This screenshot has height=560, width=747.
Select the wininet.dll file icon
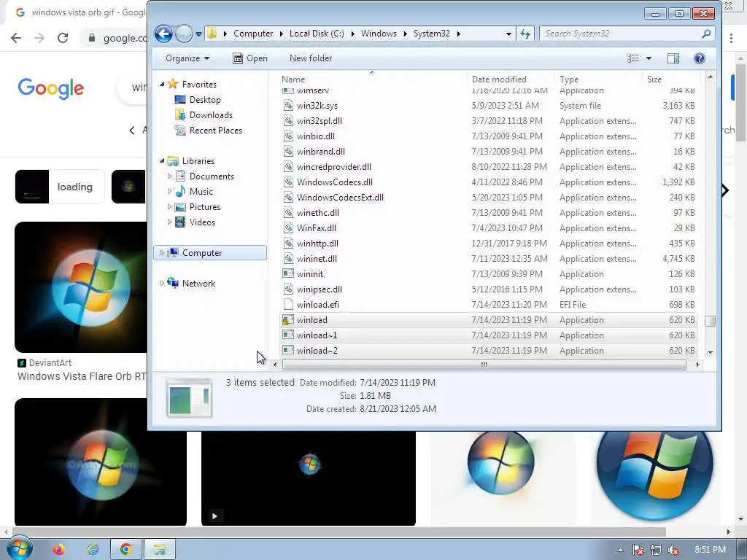287,259
